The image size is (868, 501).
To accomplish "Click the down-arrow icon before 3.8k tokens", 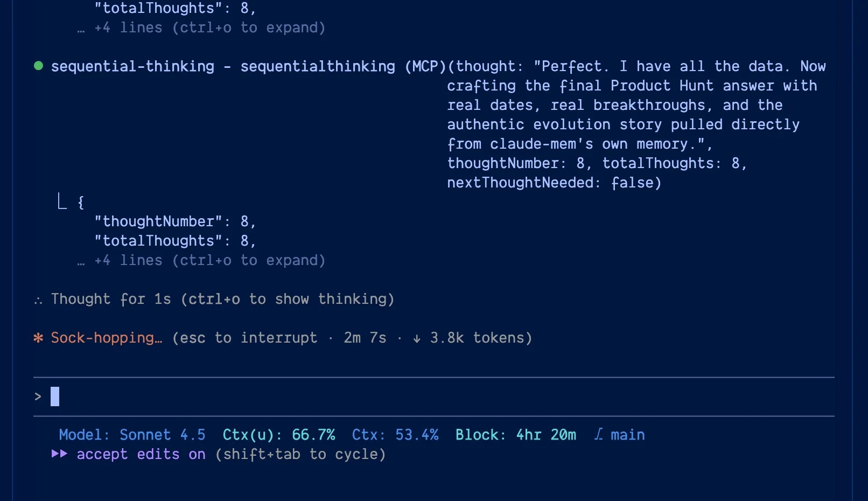I will [417, 338].
